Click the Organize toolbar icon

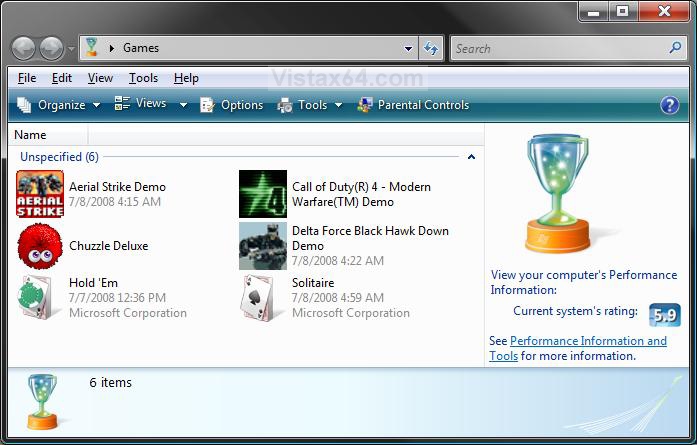pyautogui.click(x=24, y=105)
